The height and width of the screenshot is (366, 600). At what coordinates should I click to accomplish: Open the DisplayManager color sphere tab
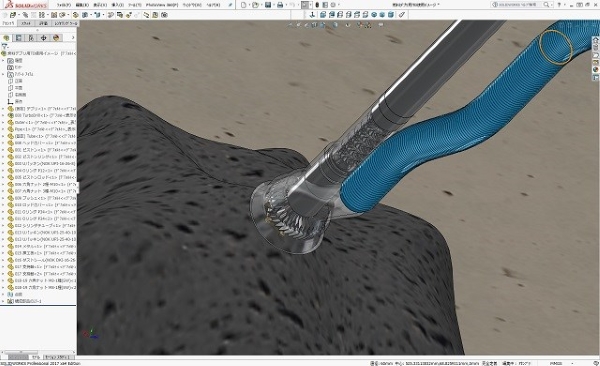click(x=56, y=38)
